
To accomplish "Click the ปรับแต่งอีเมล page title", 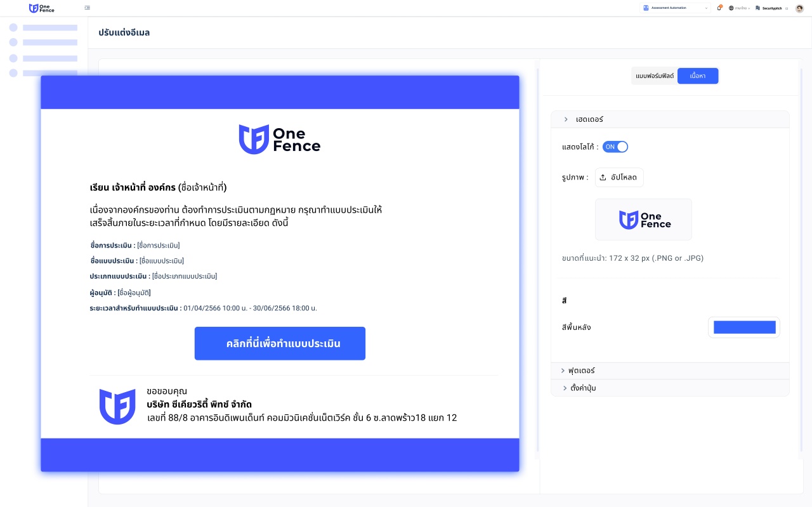I will (124, 32).
